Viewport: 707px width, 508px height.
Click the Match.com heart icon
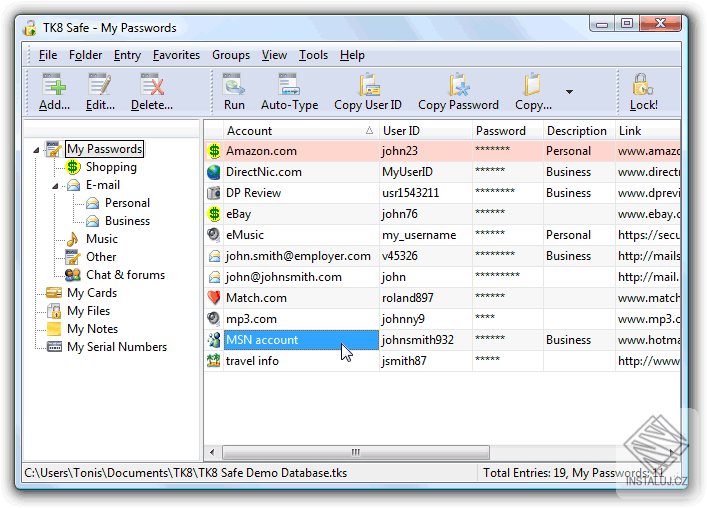[214, 297]
